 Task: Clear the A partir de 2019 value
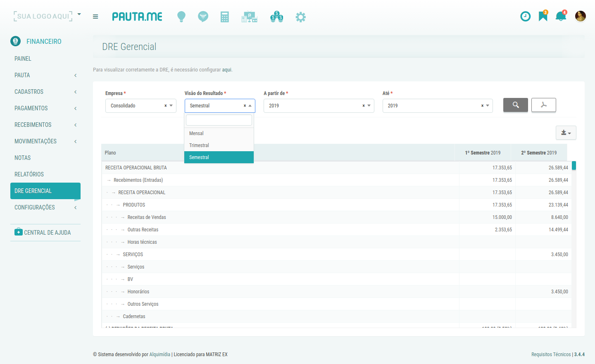pos(364,106)
